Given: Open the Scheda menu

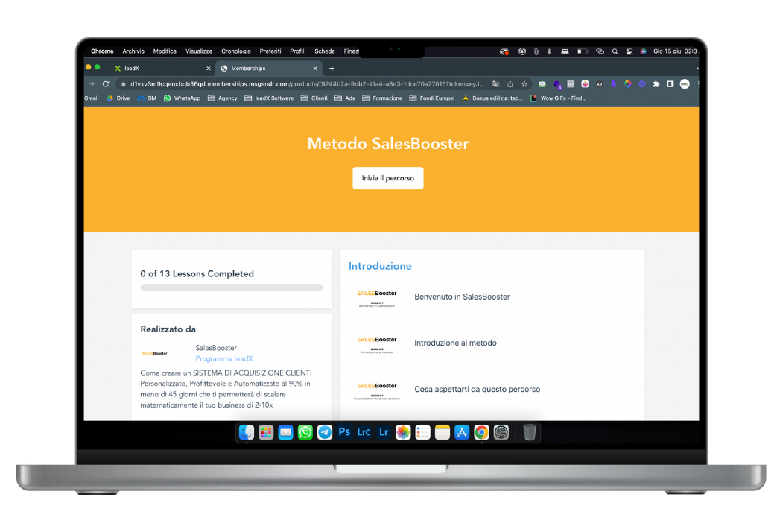Looking at the screenshot, I should [325, 51].
